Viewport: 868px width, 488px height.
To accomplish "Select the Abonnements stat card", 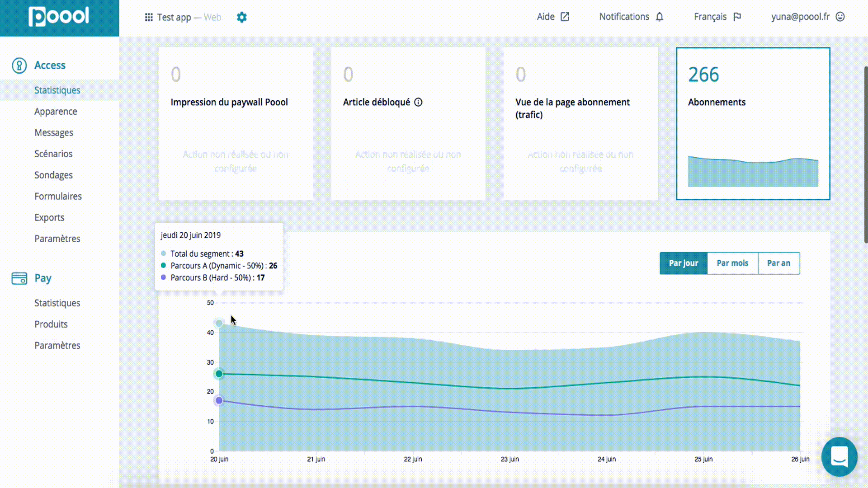I will (x=753, y=123).
